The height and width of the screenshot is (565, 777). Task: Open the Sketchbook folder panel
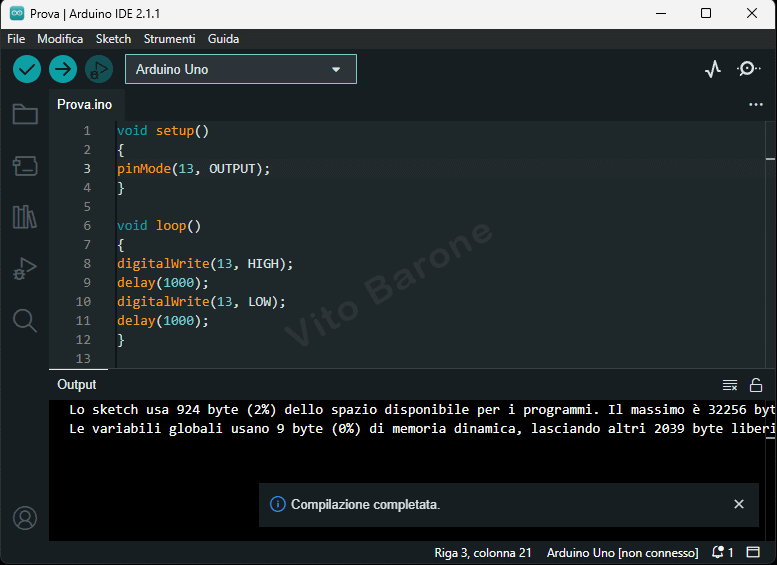[25, 114]
